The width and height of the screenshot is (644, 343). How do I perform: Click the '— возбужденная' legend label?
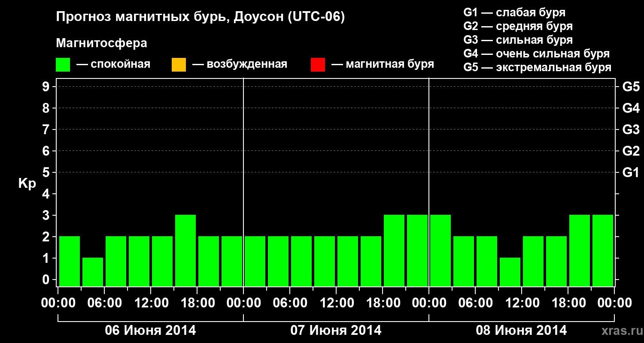240,64
